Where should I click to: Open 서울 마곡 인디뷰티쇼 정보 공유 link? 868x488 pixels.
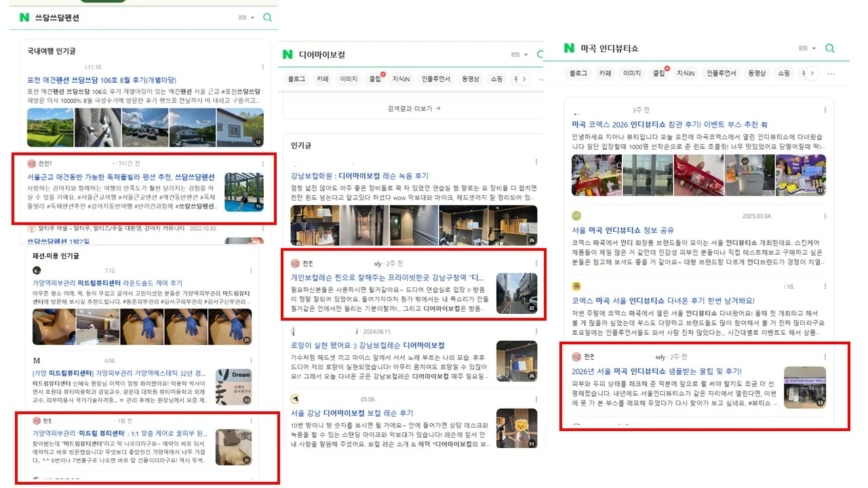pos(623,230)
